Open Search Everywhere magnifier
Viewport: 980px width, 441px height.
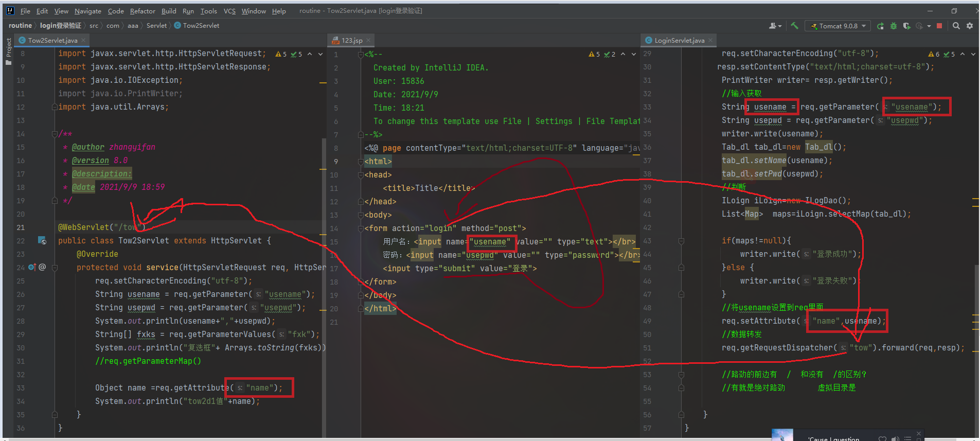click(956, 26)
